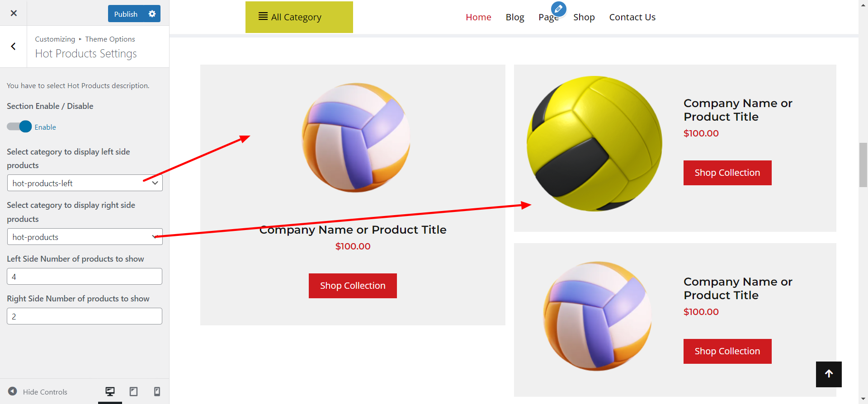The width and height of the screenshot is (868, 404).
Task: Click the Hide Controls collapse icon
Action: click(x=13, y=391)
